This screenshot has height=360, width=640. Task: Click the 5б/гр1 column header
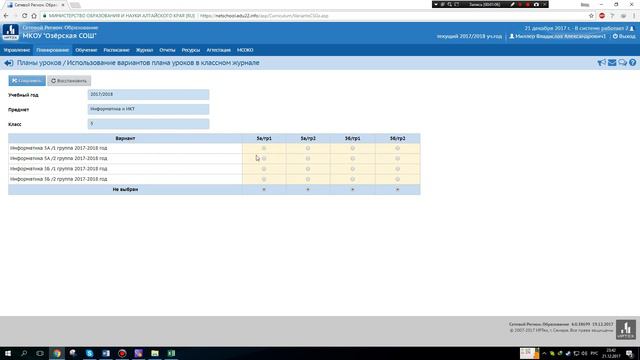tap(353, 138)
